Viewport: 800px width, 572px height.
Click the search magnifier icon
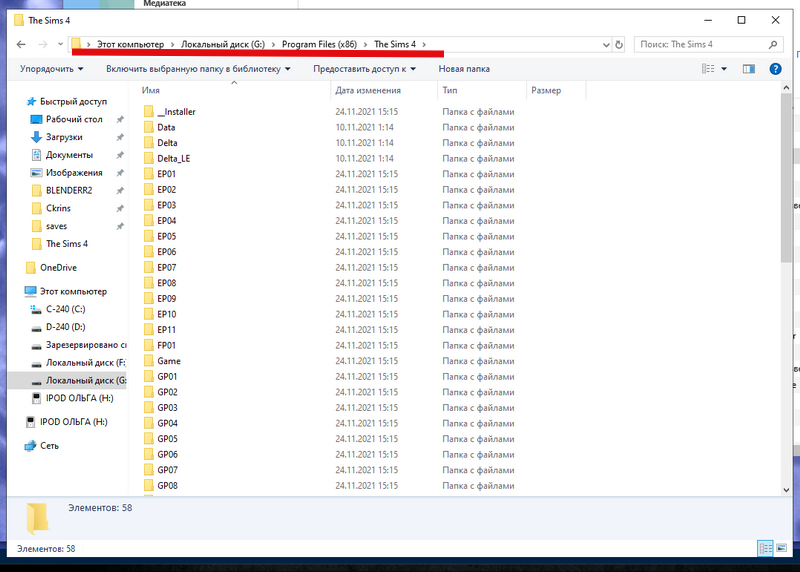point(773,44)
